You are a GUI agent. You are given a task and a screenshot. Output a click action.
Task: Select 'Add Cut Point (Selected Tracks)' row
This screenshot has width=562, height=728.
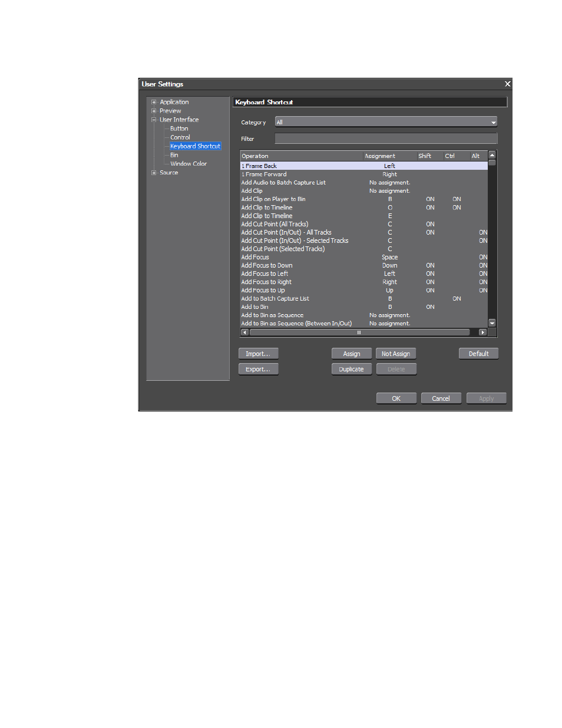coord(364,249)
